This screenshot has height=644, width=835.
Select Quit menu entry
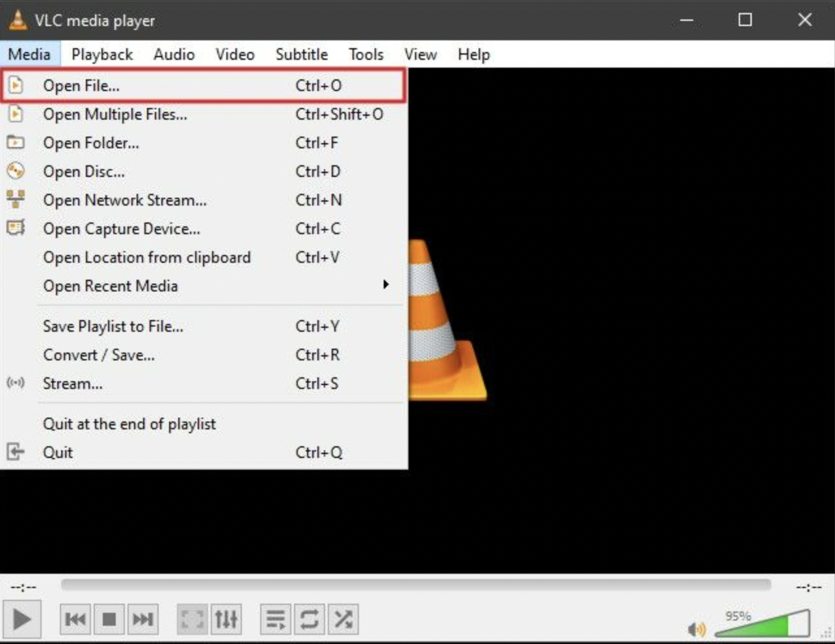204,452
